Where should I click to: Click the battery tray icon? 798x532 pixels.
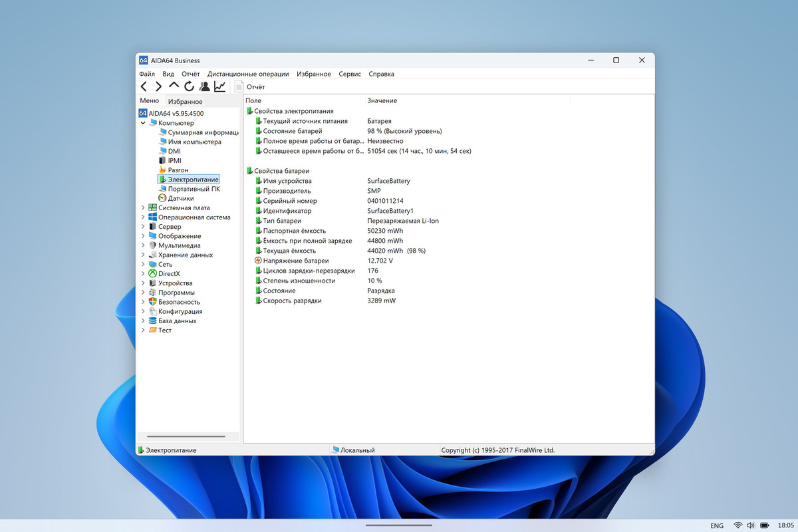pos(765,525)
